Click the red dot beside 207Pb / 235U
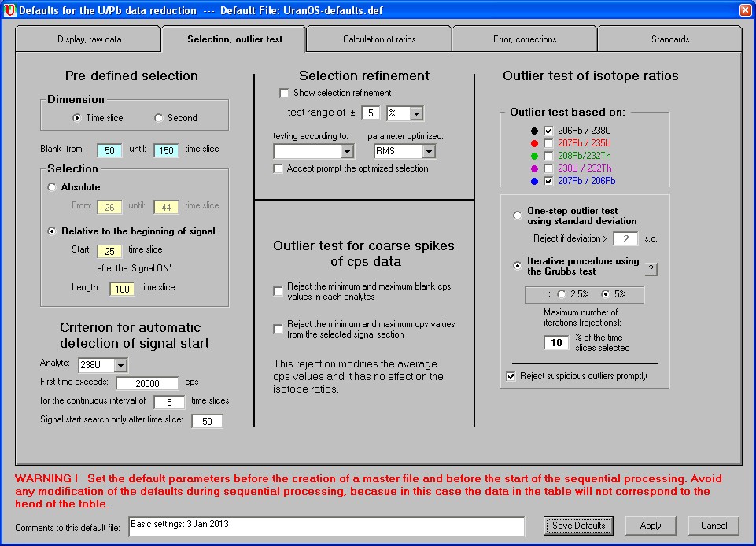This screenshot has height=546, width=756. [534, 143]
